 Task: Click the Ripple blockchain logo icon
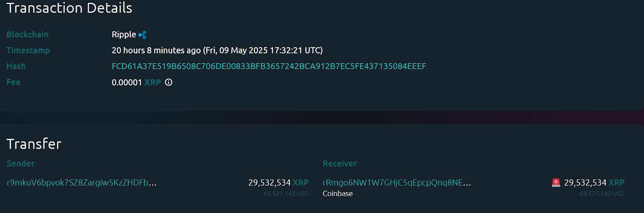point(142,35)
